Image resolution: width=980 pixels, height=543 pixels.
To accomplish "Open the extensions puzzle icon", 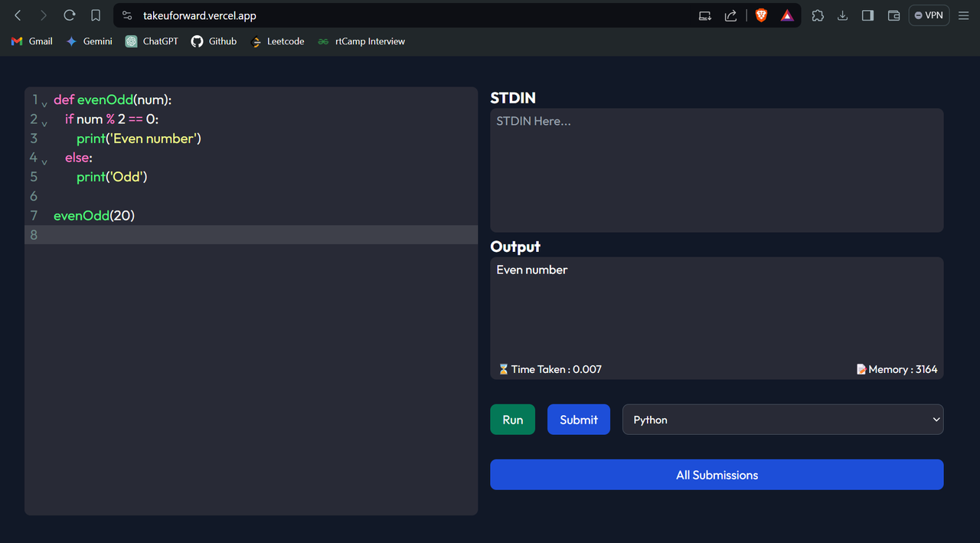I will (x=818, y=15).
